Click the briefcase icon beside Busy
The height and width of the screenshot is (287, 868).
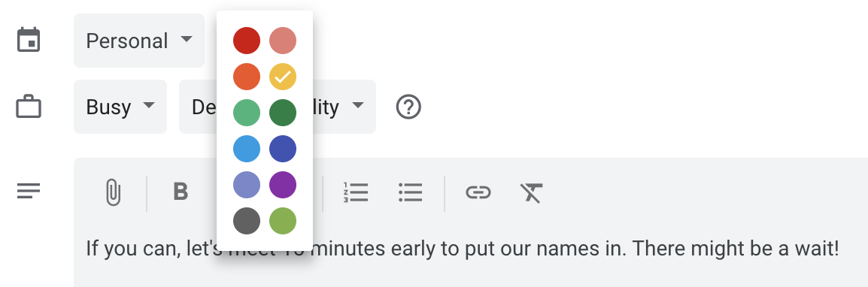coord(29,107)
